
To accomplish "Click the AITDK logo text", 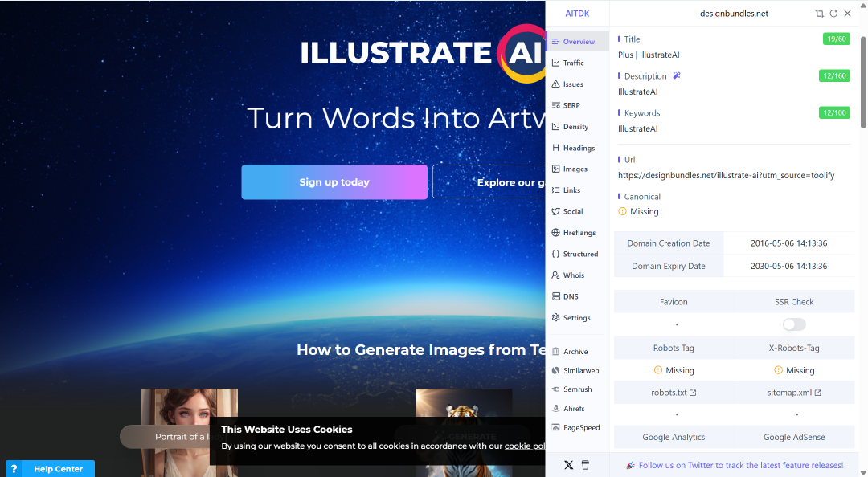I will (x=577, y=14).
